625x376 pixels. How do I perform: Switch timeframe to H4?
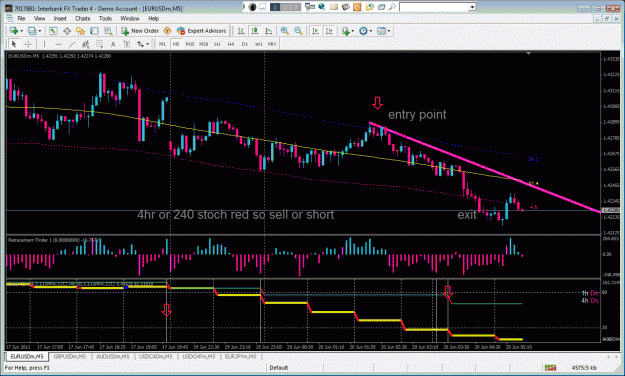[x=231, y=44]
